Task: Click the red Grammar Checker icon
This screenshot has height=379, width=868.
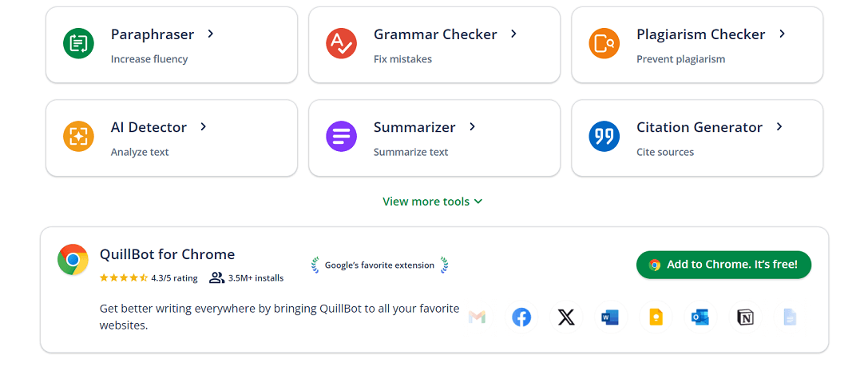Action: pos(341,43)
